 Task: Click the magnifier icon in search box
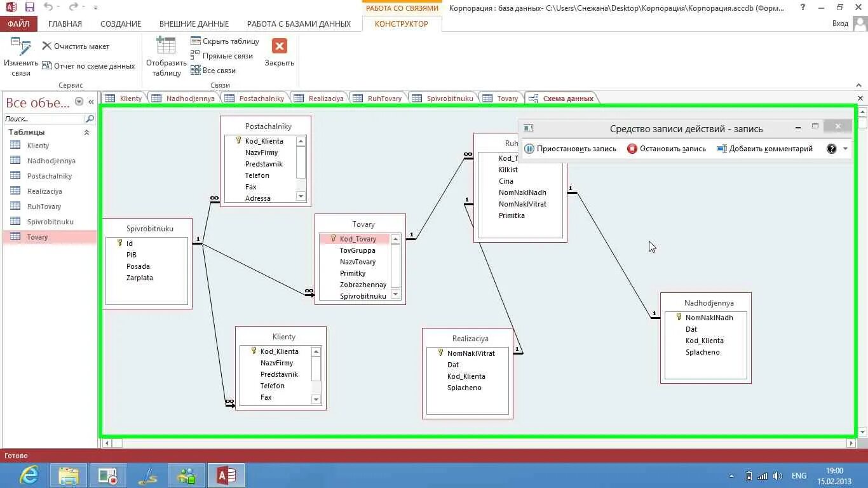click(90, 119)
